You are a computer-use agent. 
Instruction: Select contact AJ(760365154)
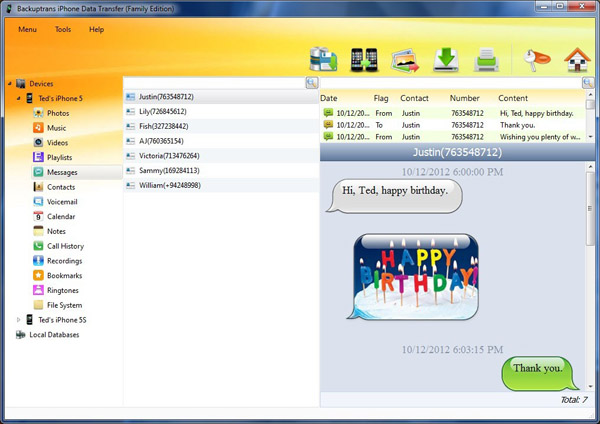(x=221, y=141)
